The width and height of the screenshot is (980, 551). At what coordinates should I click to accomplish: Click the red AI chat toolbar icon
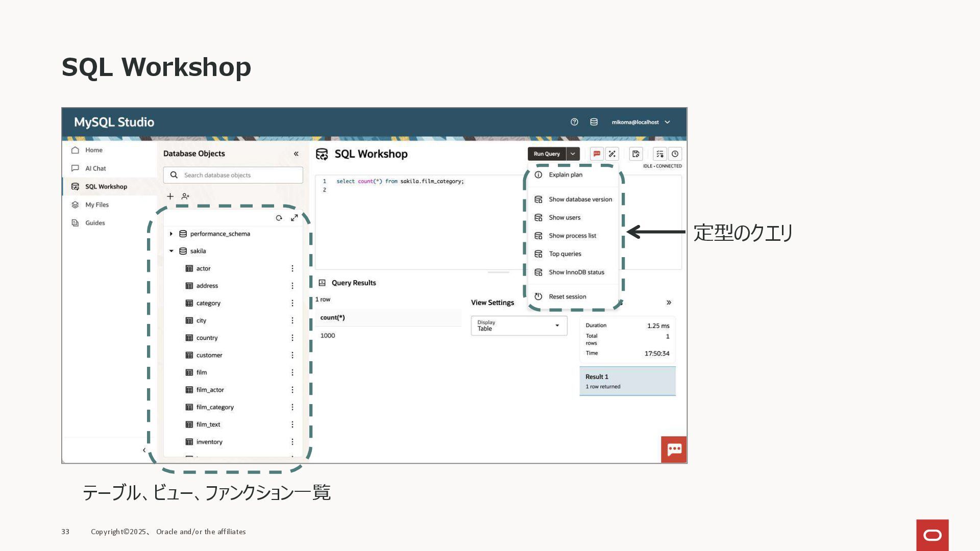point(596,154)
